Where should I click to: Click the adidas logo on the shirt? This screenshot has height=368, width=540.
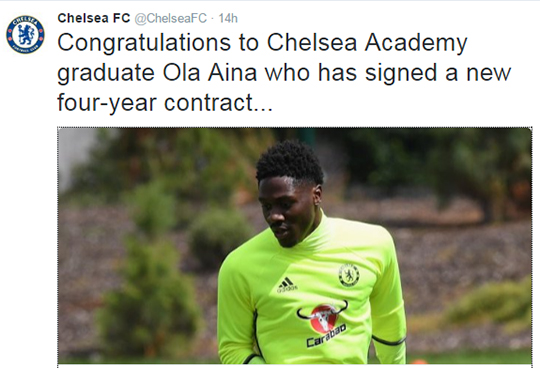pos(287,285)
